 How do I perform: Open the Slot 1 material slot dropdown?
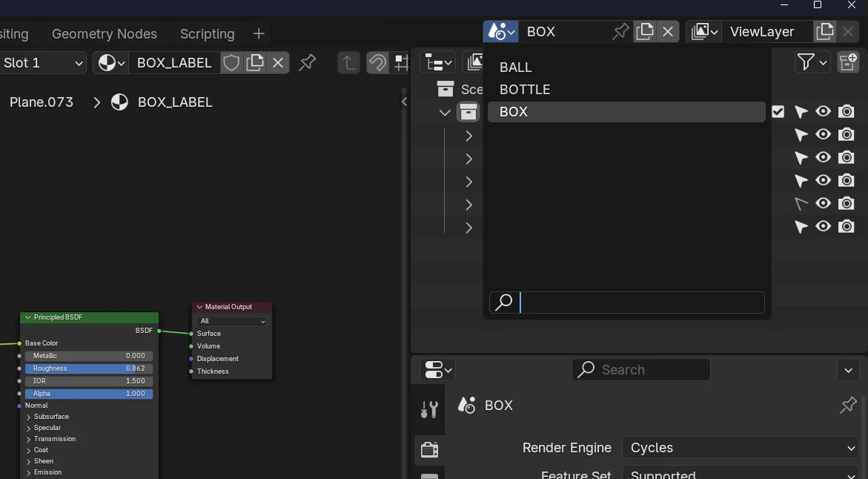(43, 63)
